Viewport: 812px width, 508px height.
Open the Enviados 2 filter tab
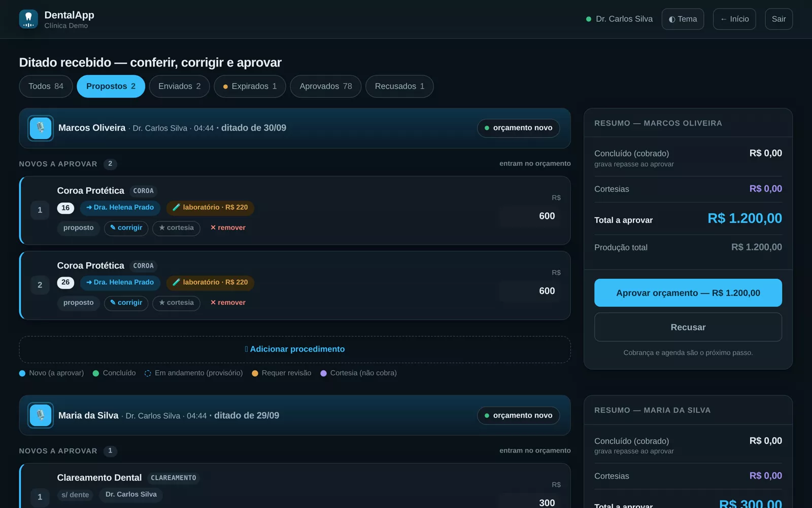179,86
